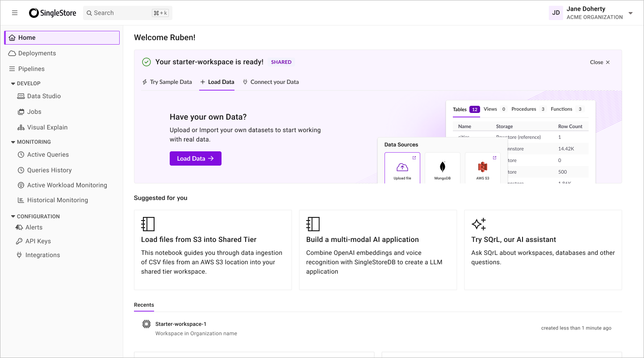
Task: Click the notebook icon on S3 card
Action: pyautogui.click(x=148, y=224)
